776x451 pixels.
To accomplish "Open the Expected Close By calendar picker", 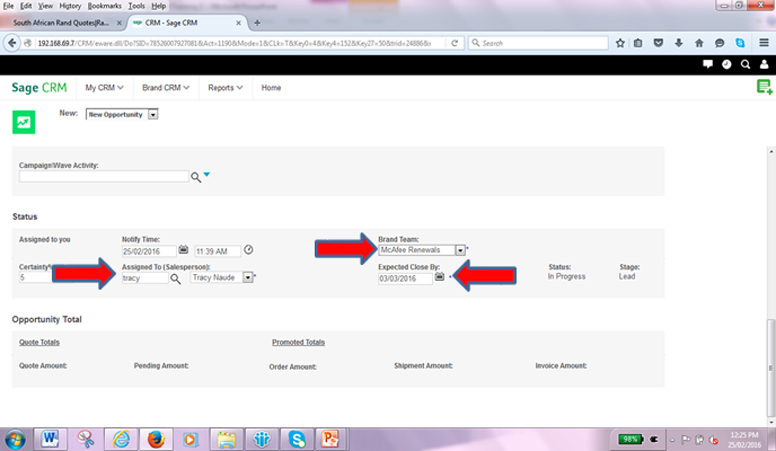I will (x=439, y=277).
